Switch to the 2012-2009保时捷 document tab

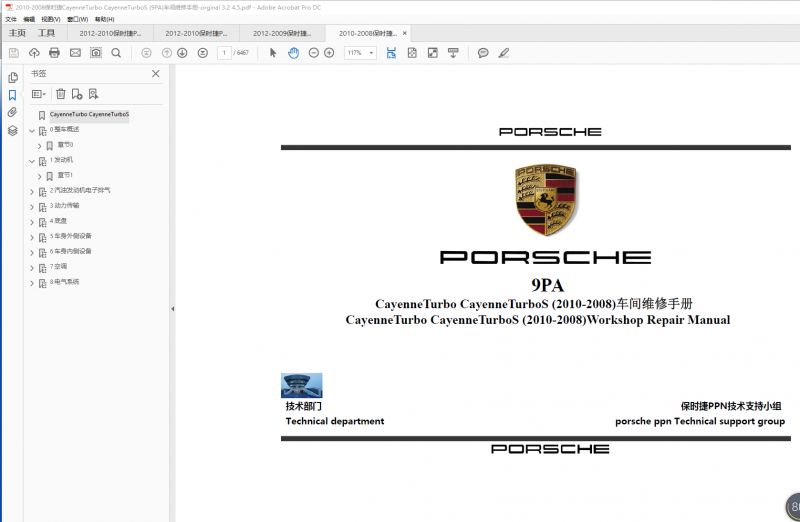[x=282, y=33]
